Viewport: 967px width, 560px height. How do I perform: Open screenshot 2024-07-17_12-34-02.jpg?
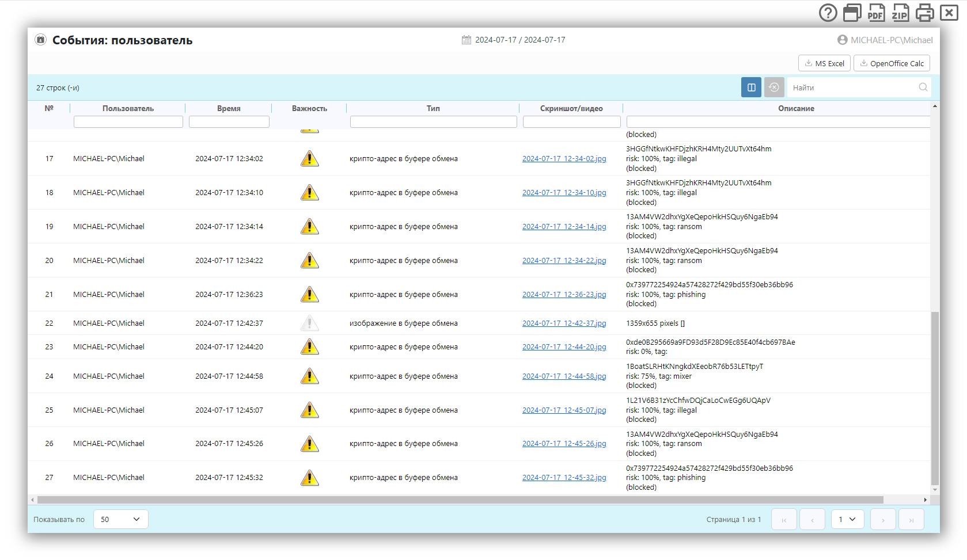click(x=564, y=159)
